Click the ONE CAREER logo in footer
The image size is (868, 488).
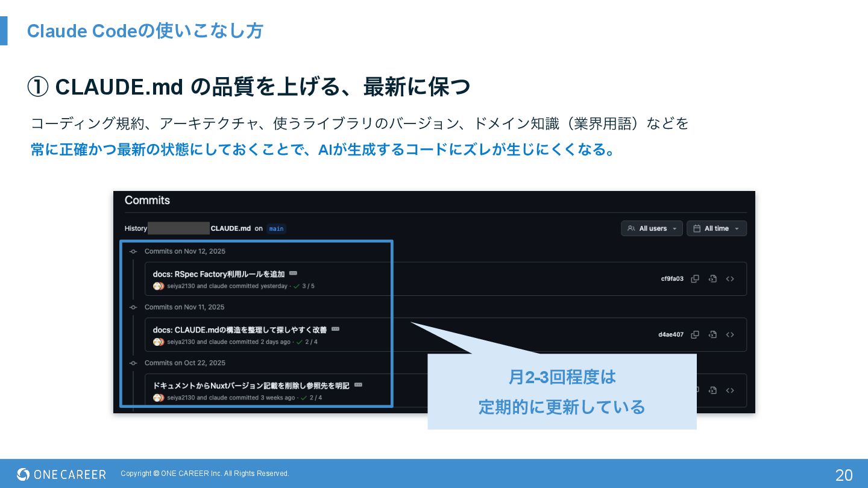point(61,474)
